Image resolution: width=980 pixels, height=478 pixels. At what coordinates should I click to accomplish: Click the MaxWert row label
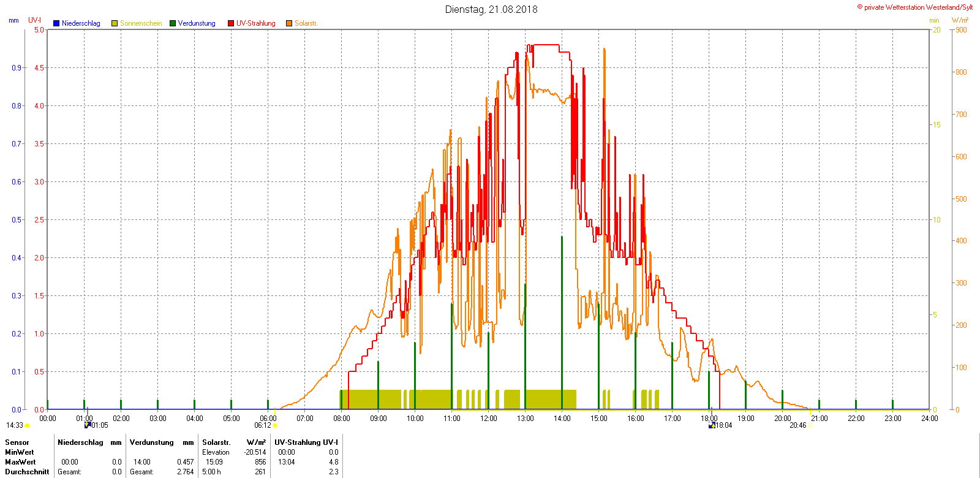coord(20,462)
